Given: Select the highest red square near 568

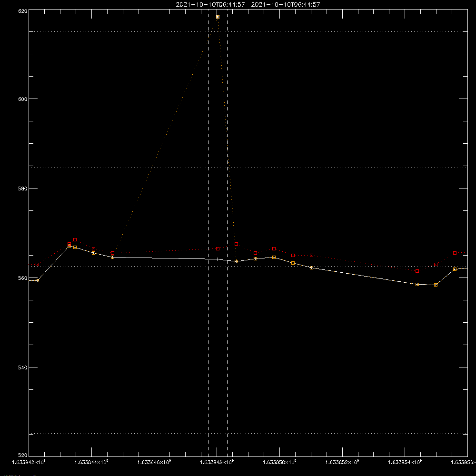Looking at the screenshot, I should point(75,240).
